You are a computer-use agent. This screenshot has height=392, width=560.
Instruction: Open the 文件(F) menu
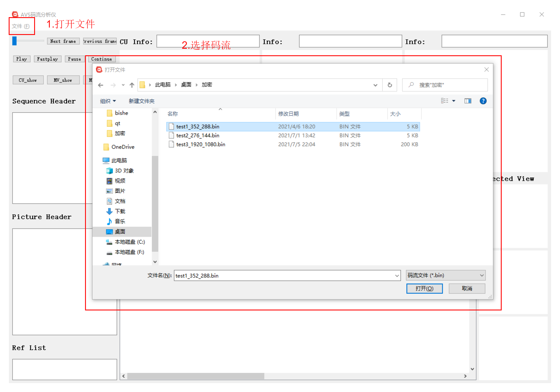pyautogui.click(x=21, y=26)
